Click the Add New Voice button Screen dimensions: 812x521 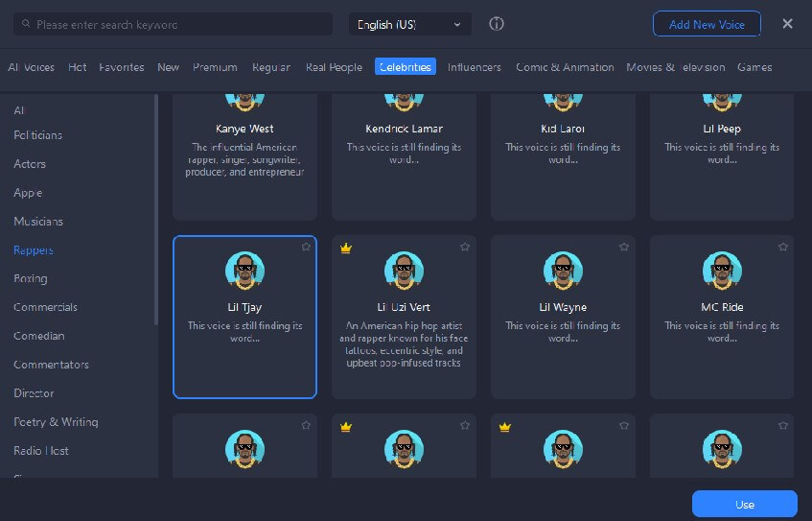point(707,24)
